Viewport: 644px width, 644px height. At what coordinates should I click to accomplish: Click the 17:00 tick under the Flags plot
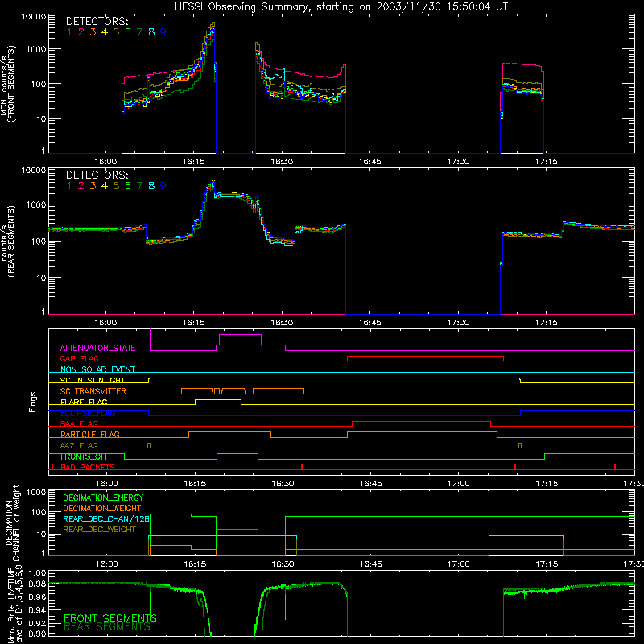coord(458,484)
